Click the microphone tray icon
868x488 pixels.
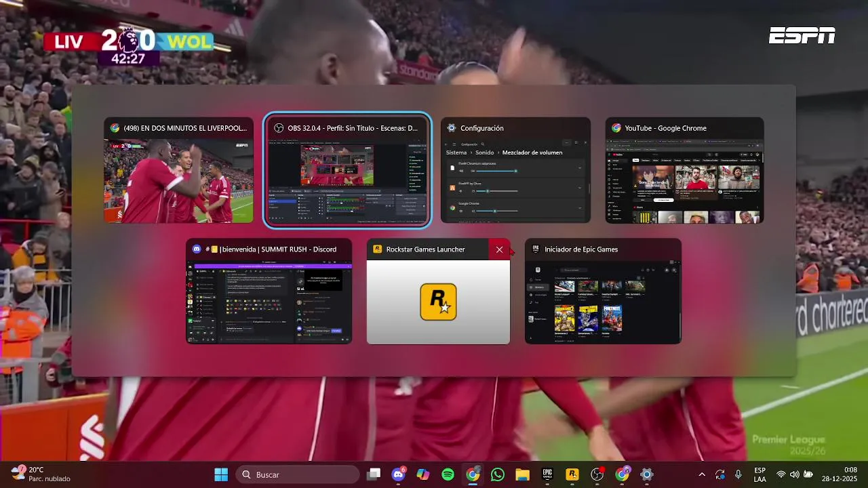point(738,474)
